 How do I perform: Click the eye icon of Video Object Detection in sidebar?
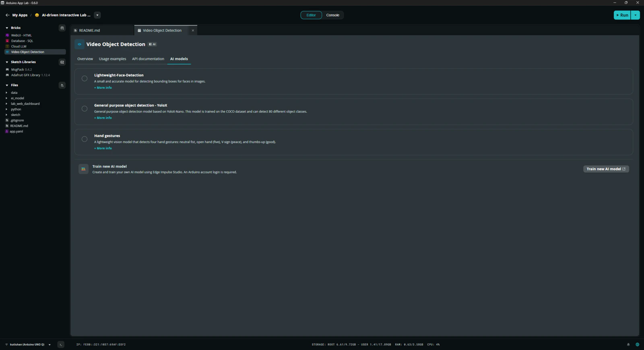[x=7, y=52]
